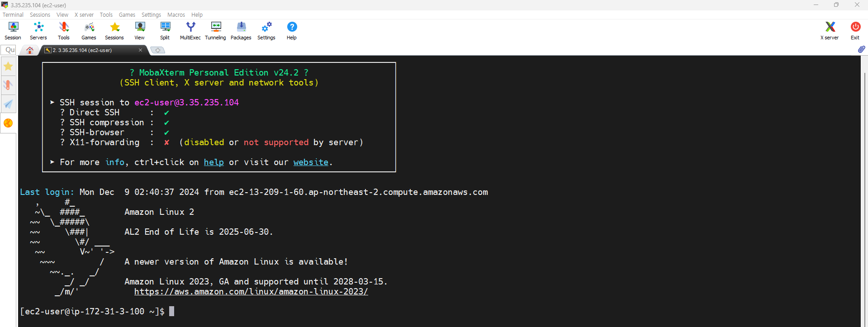Viewport: 868px width, 327px height.
Task: Click the ec2-user@3.35.235.104 text
Action: (x=186, y=103)
